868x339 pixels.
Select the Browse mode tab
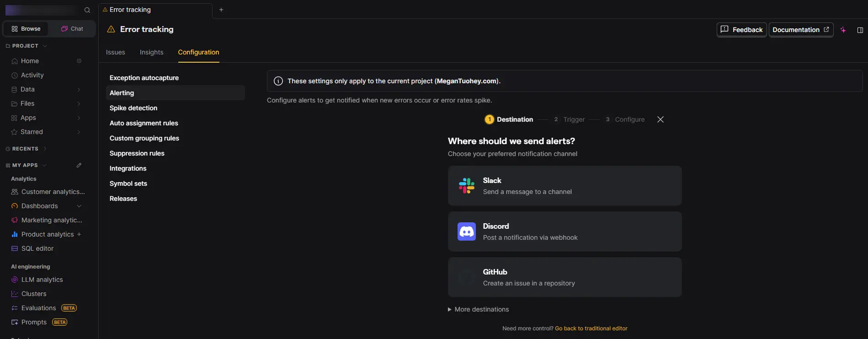tap(26, 29)
